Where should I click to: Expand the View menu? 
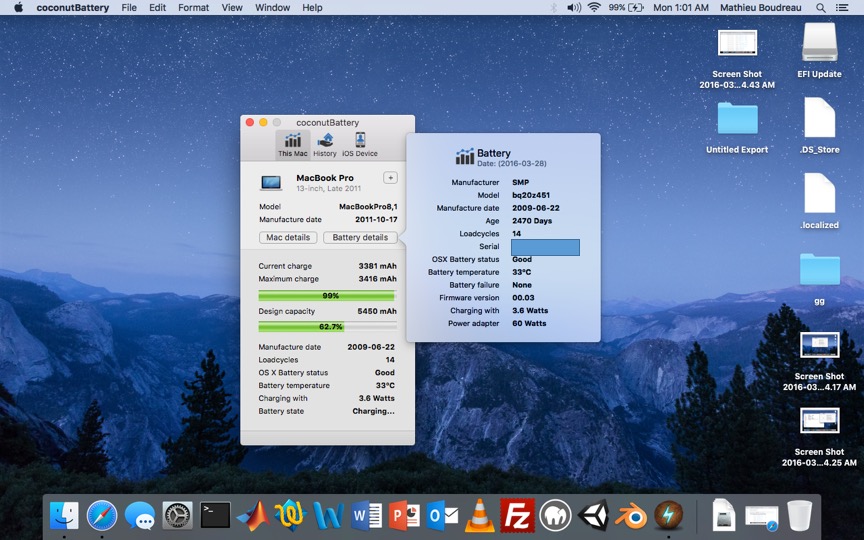[232, 8]
